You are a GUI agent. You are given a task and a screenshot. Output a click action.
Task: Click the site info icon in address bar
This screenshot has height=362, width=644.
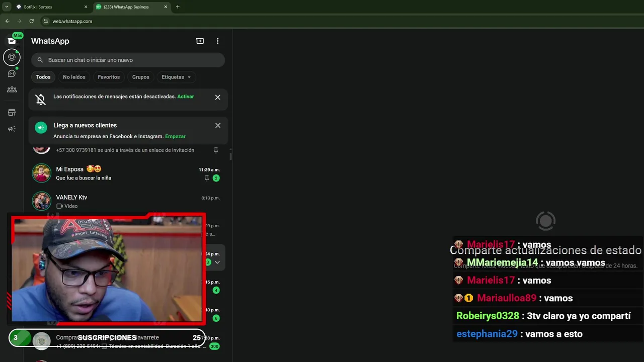(46, 21)
